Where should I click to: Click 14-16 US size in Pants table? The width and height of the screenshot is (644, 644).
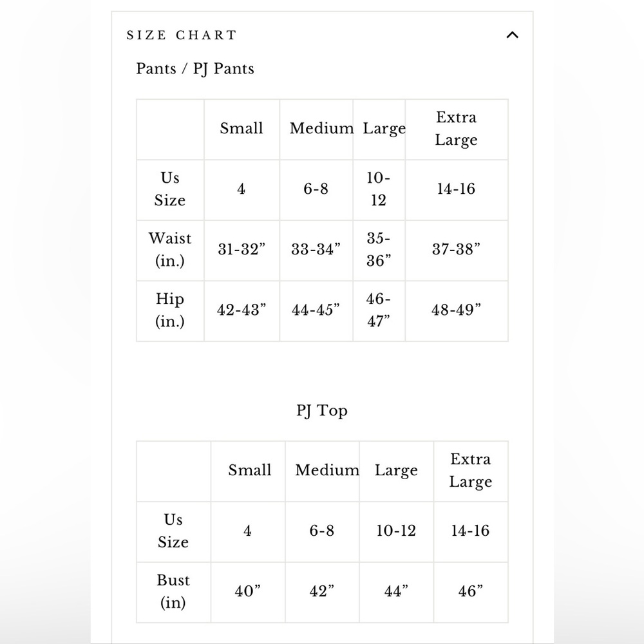click(x=457, y=189)
